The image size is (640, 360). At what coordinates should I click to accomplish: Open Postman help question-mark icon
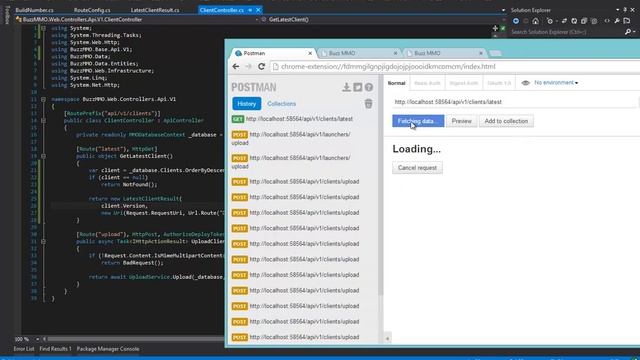coord(369,87)
